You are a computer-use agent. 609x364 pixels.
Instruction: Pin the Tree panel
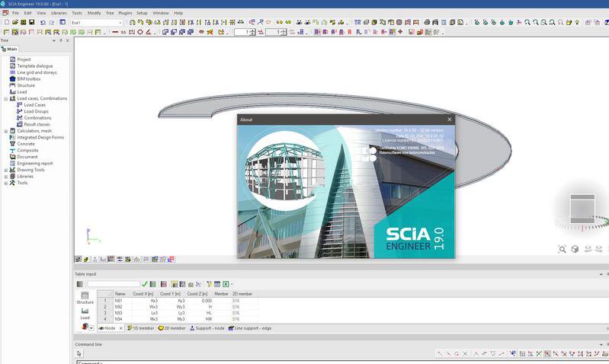(60, 40)
